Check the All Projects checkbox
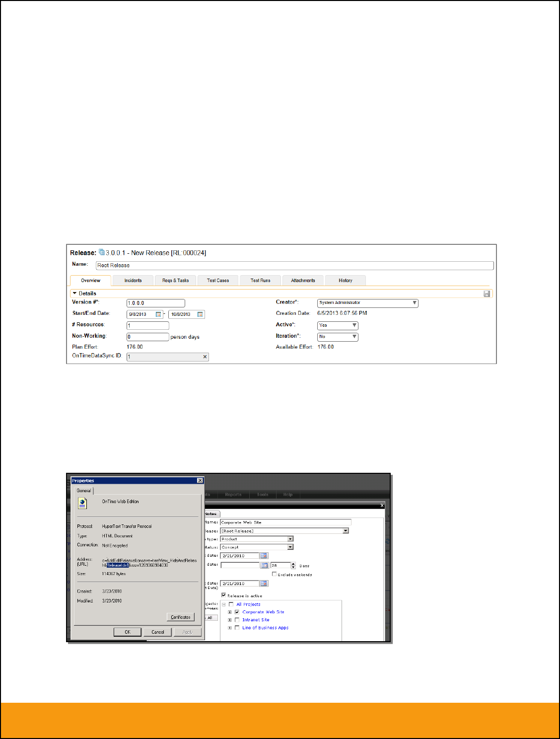 pyautogui.click(x=231, y=604)
